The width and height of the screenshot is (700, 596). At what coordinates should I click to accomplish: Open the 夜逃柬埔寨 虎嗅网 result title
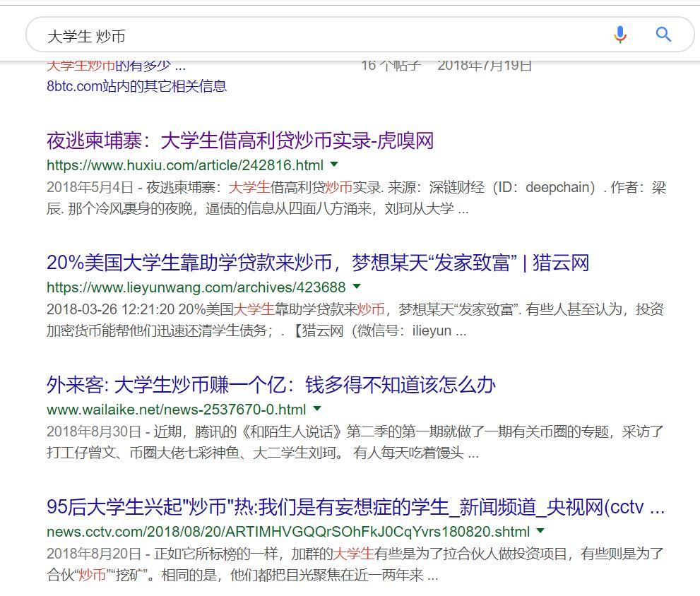click(x=240, y=141)
